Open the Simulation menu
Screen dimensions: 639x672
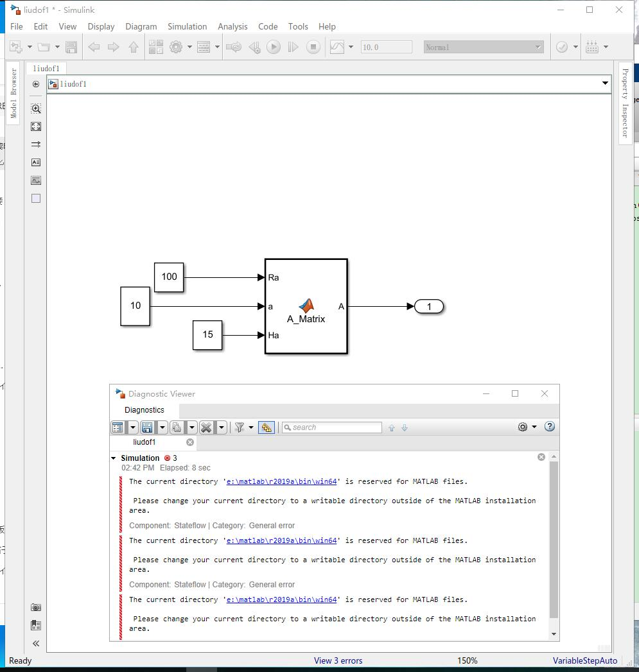187,26
